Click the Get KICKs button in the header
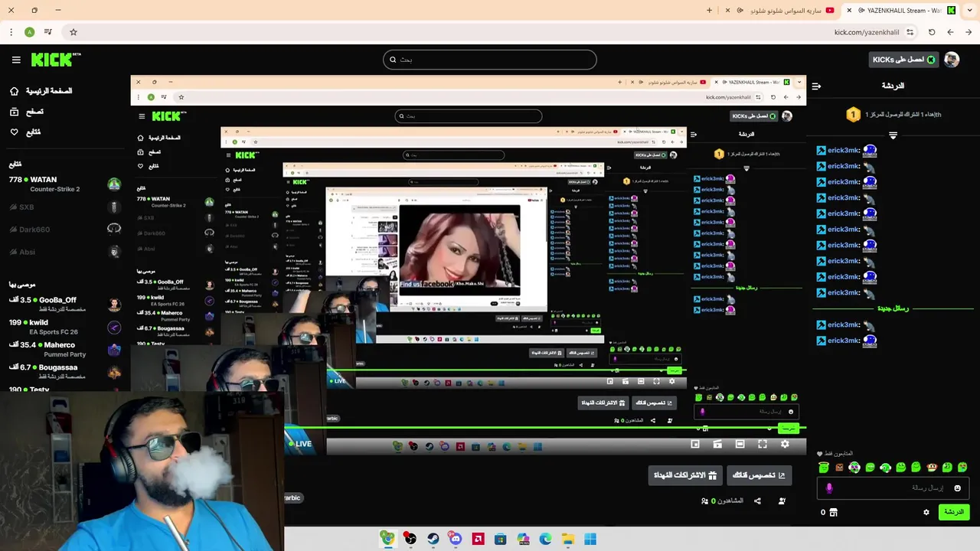The image size is (980, 551). coord(903,60)
